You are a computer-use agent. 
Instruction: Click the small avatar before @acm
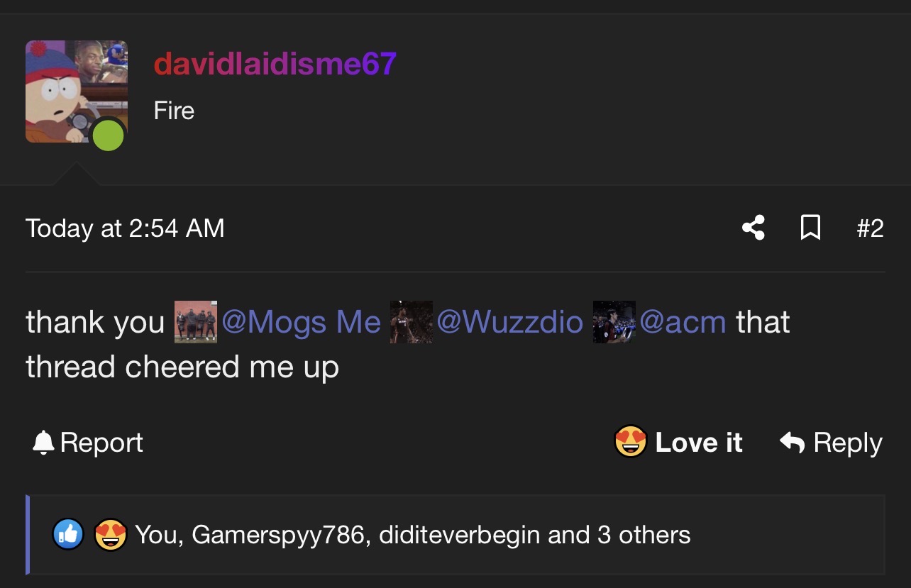(614, 322)
